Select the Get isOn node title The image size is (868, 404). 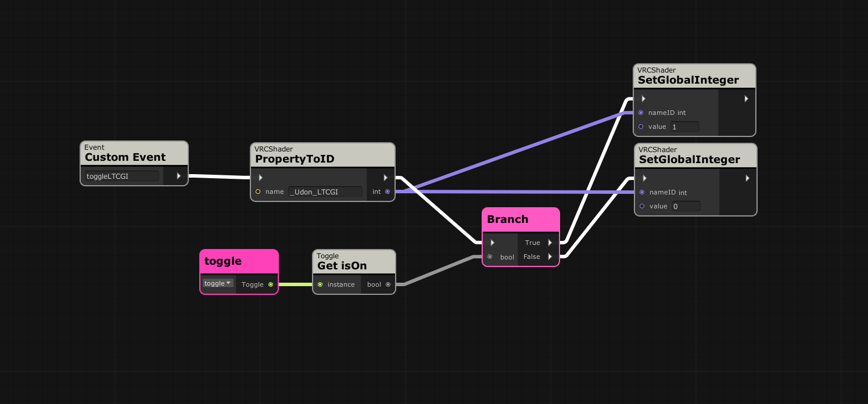coord(342,266)
